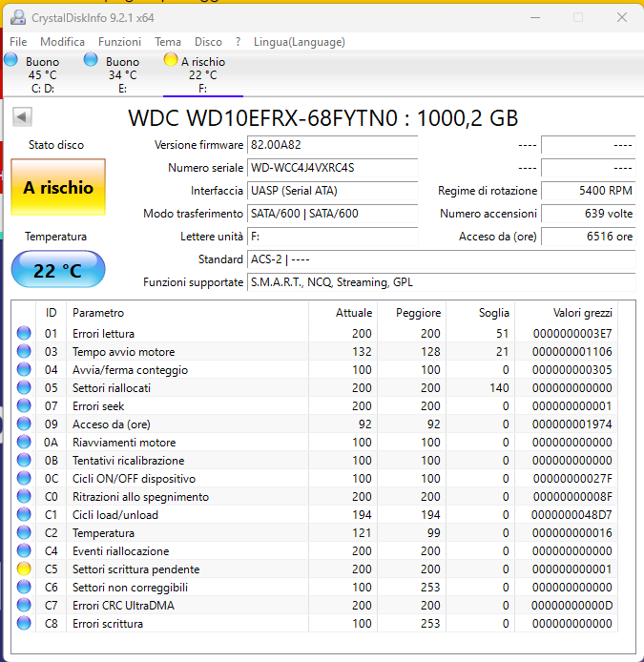Image resolution: width=644 pixels, height=662 pixels.
Task: Click status orb for Tempo avvio motore row
Action: (24, 351)
